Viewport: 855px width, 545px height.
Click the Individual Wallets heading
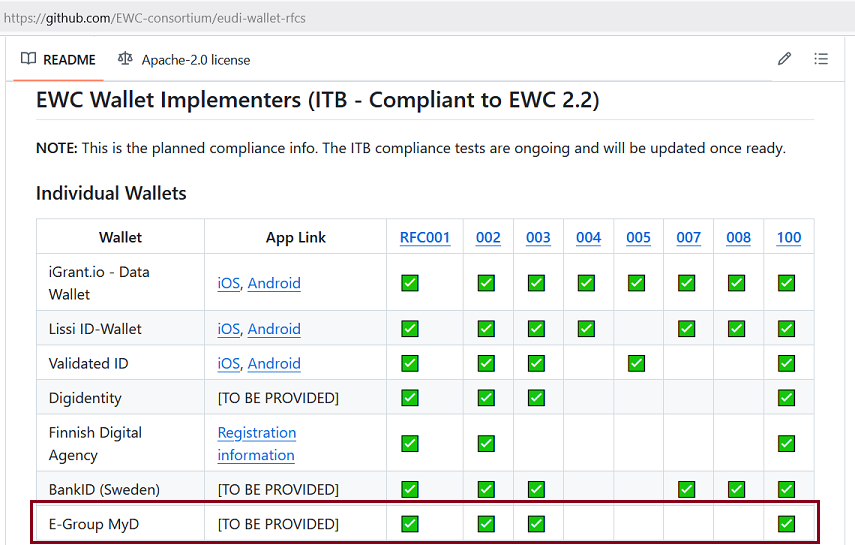(111, 193)
